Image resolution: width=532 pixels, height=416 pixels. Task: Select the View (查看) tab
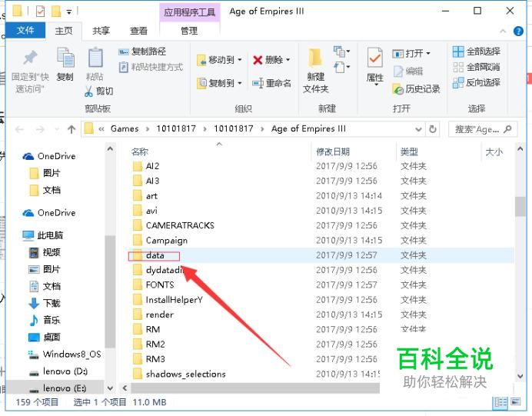point(138,31)
